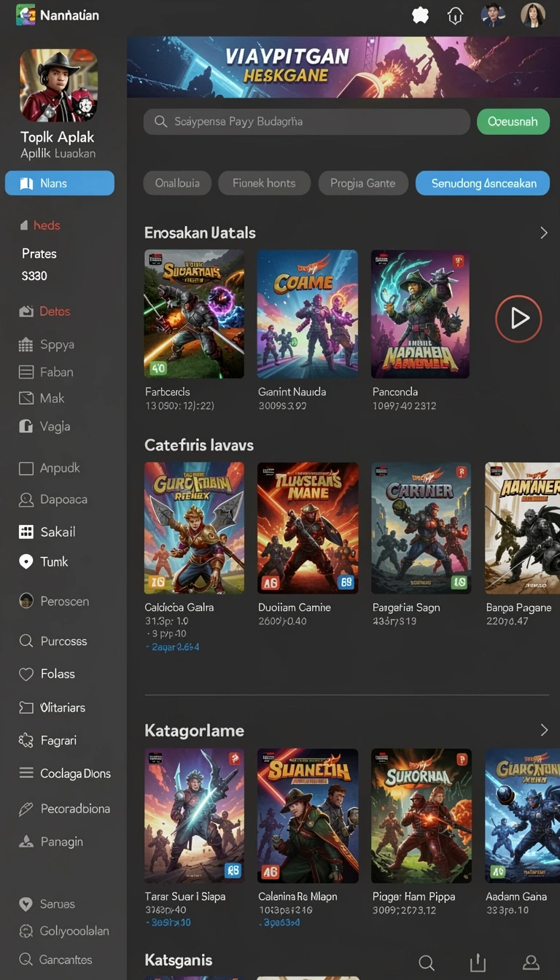Click the blue link under Tarar Suar i Siapa

point(168,922)
